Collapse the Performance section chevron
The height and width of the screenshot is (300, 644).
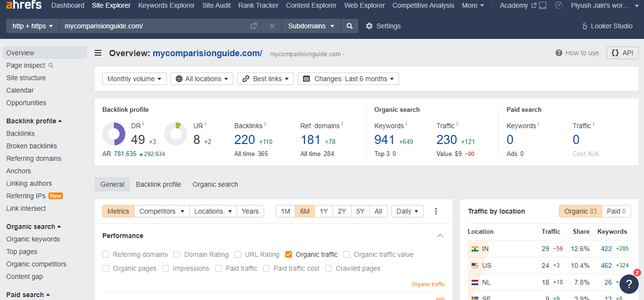pos(440,236)
